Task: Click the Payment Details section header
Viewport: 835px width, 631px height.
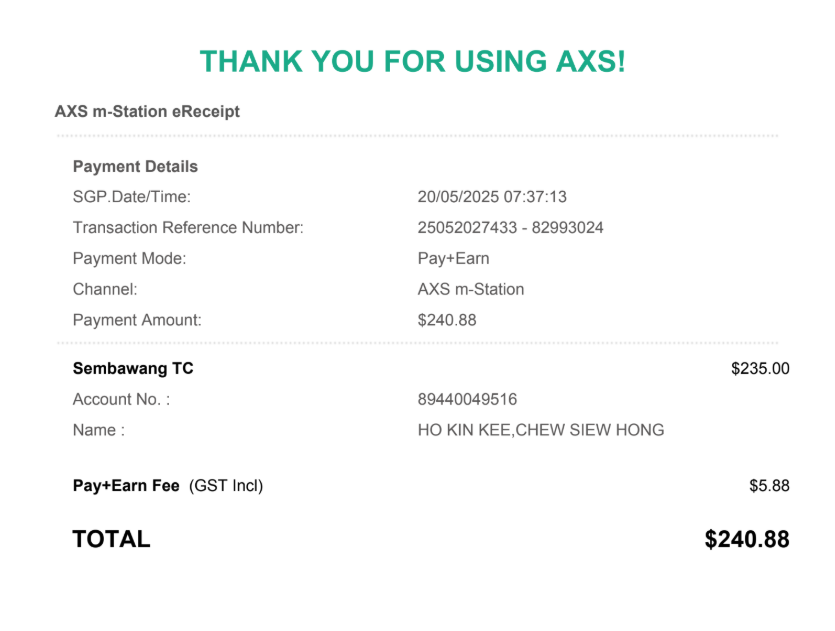Action: (135, 167)
